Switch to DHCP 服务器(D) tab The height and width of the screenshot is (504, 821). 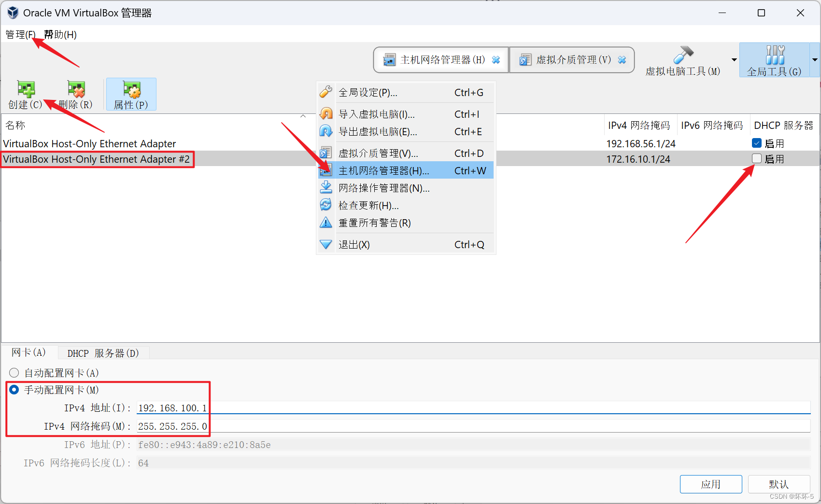[x=103, y=353]
